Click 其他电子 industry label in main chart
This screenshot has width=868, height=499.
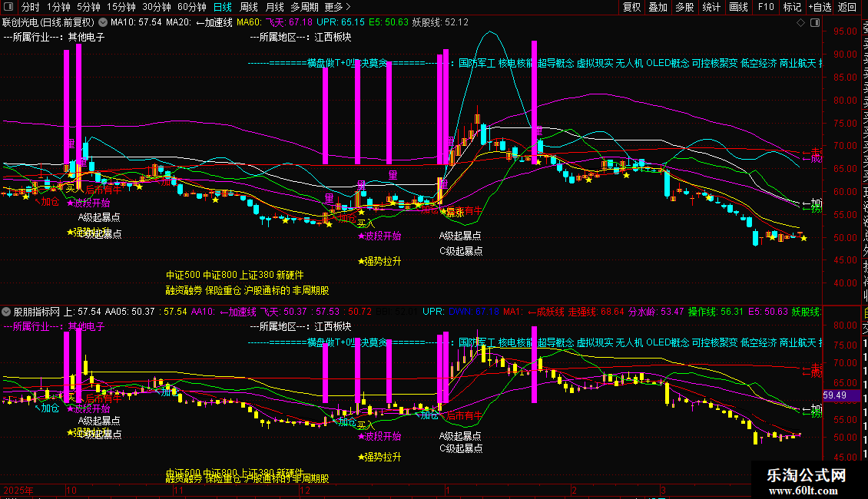coord(86,37)
